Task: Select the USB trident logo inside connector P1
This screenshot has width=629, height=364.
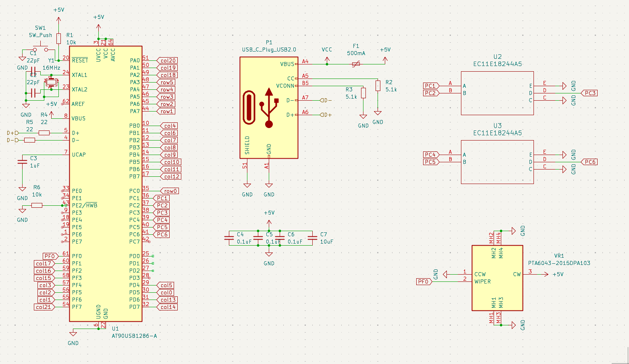Action: (269, 108)
